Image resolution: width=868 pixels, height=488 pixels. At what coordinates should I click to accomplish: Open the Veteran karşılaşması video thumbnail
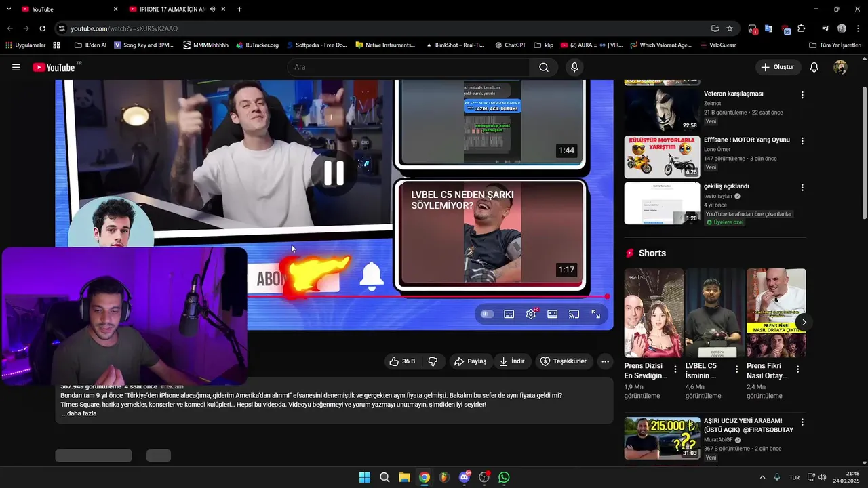662,110
